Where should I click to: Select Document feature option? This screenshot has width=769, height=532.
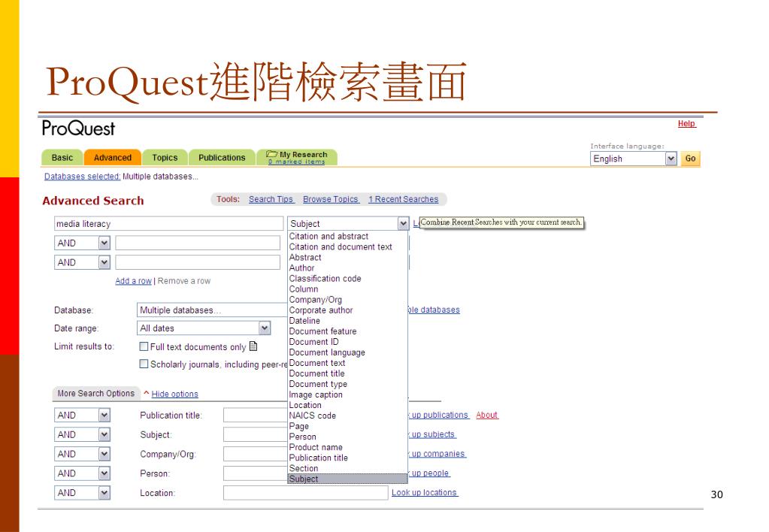click(347, 331)
